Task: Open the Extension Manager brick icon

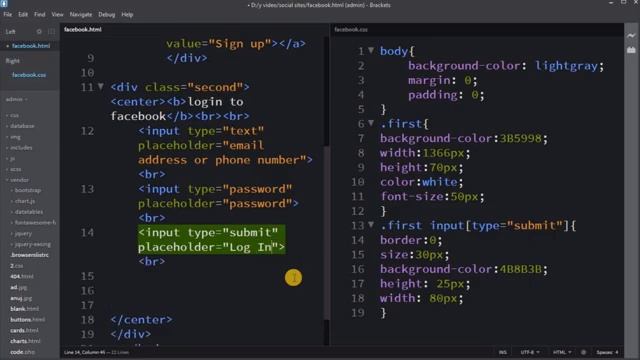Action: [x=631, y=50]
